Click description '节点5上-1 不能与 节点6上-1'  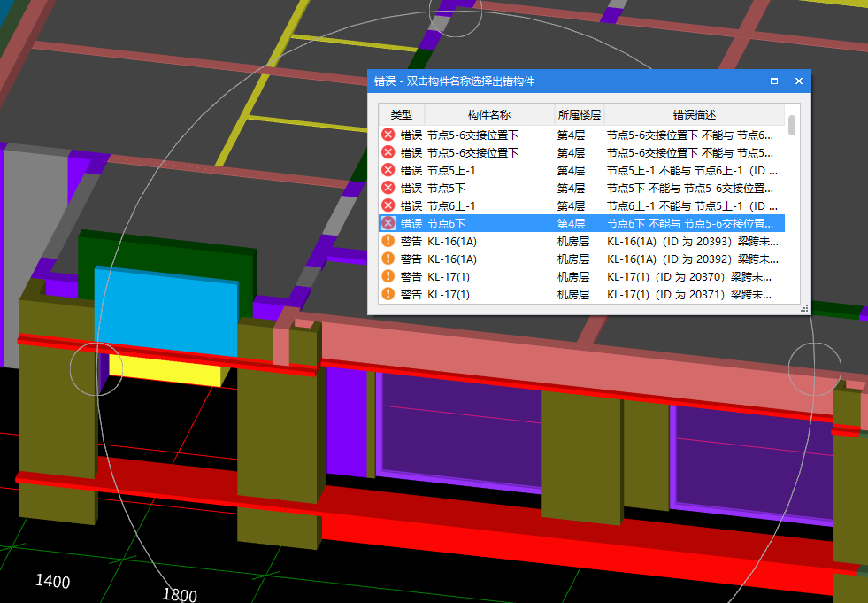point(692,170)
